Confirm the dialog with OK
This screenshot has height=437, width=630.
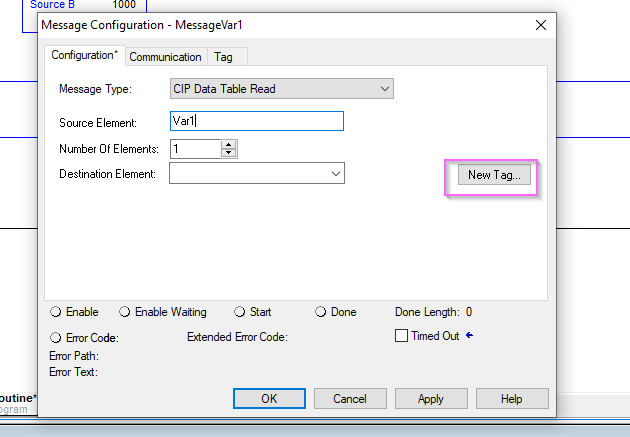click(269, 398)
